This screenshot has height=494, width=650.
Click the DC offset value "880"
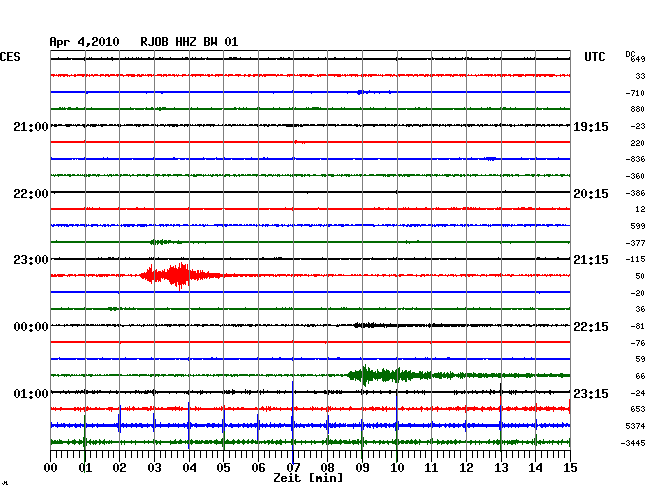pos(638,109)
